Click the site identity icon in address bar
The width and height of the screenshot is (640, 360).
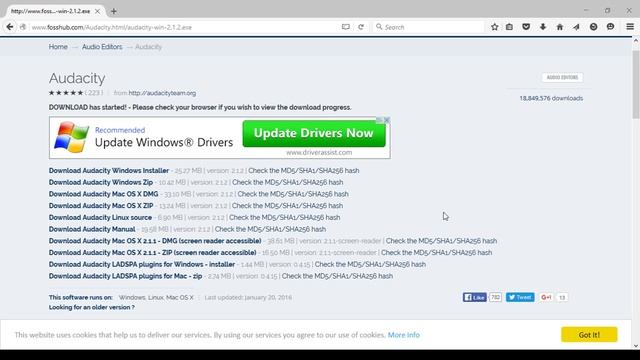point(23,27)
